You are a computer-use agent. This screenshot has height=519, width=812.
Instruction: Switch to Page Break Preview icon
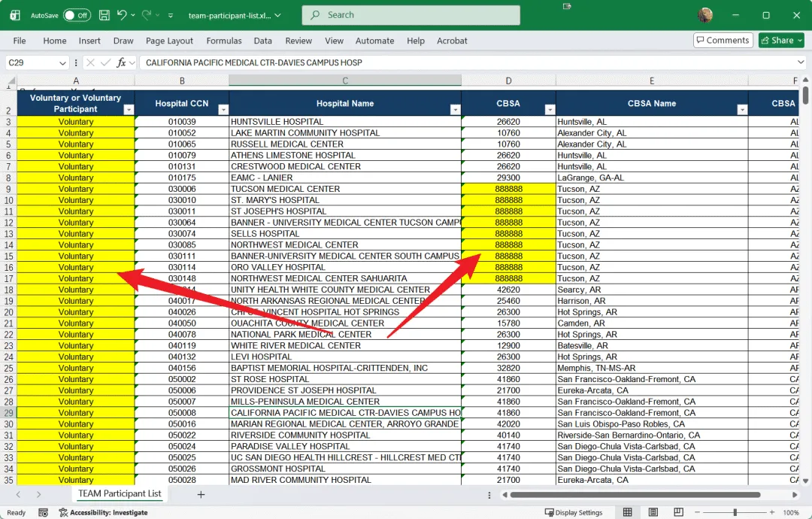[678, 512]
